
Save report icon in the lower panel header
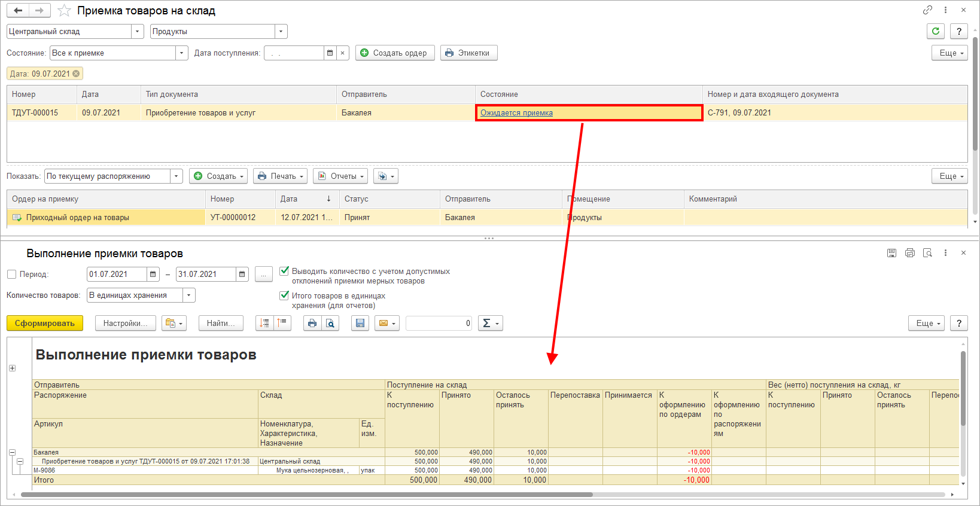click(x=891, y=253)
